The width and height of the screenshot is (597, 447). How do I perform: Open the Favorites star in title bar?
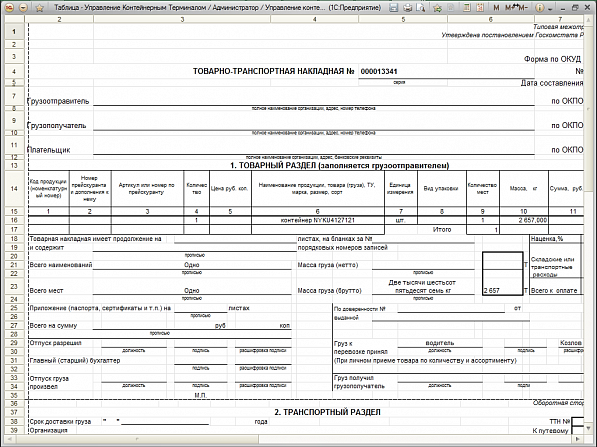(39, 8)
